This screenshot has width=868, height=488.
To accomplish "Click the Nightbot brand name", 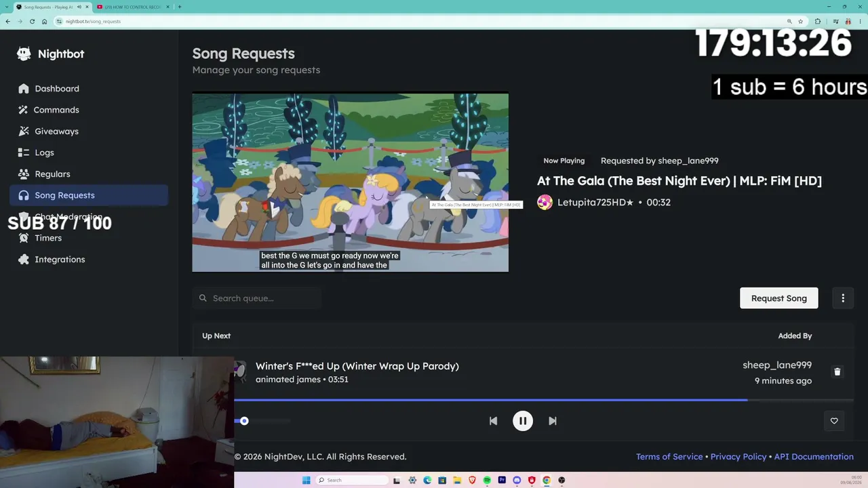I will click(x=61, y=54).
